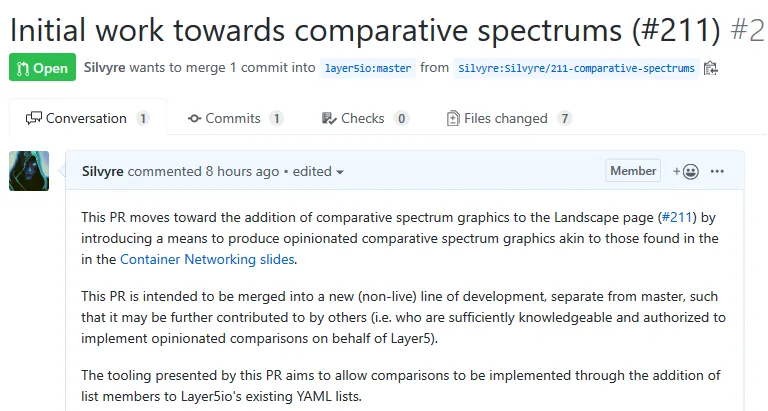Click the Conversation tab speech bubble icon
Image resolution: width=768 pixels, height=411 pixels.
tap(34, 118)
